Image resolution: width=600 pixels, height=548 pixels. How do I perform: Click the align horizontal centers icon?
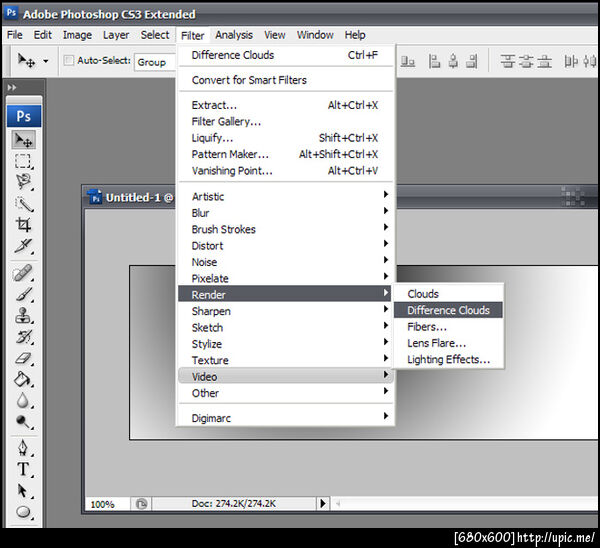pos(453,61)
